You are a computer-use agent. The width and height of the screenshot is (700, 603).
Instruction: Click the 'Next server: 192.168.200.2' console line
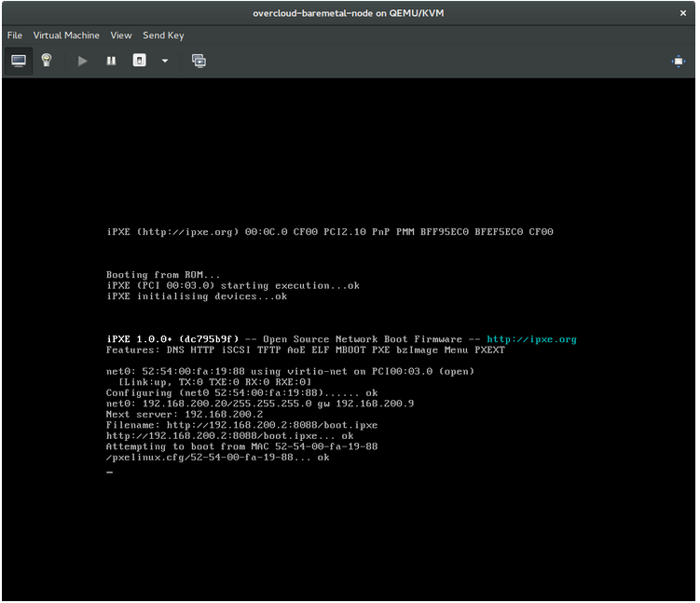[185, 415]
